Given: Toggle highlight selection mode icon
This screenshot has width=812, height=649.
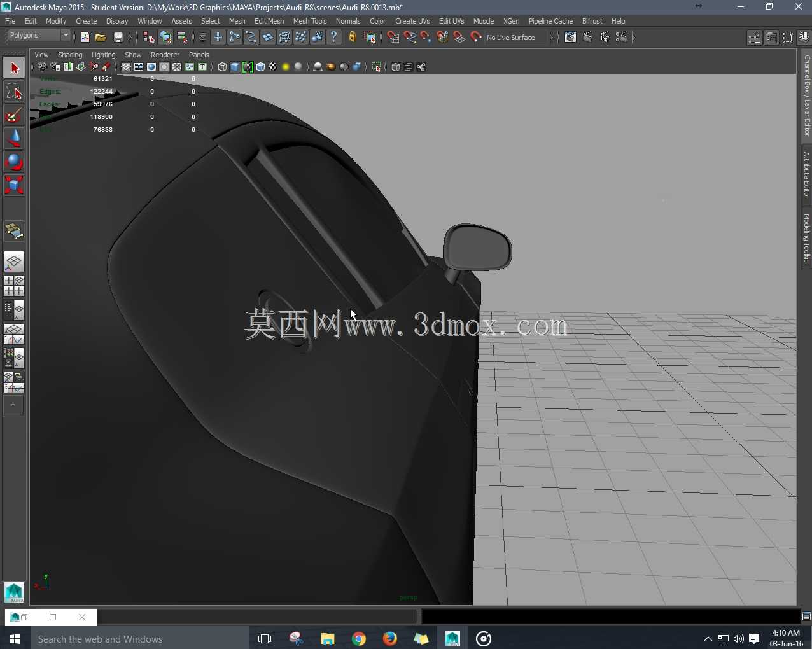Looking at the screenshot, I should tap(370, 38).
